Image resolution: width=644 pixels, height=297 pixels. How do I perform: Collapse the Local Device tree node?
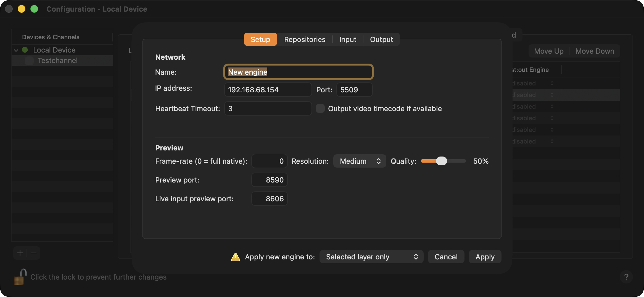tap(16, 50)
